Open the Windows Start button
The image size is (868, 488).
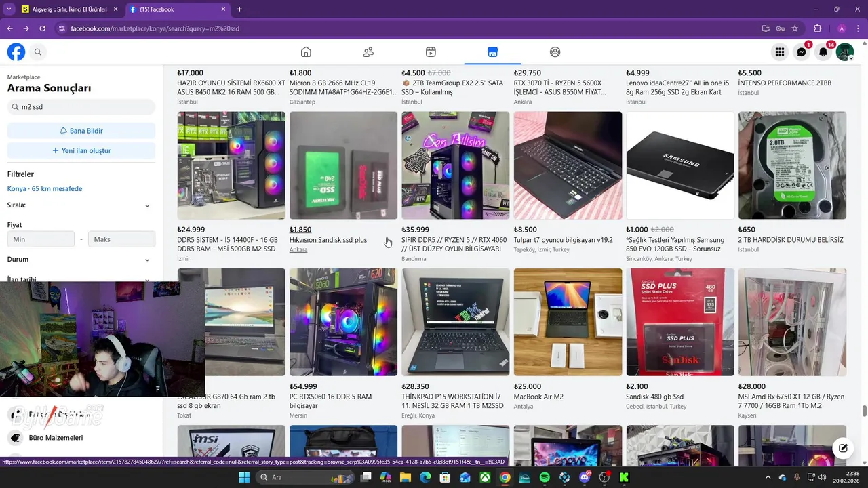(x=244, y=477)
